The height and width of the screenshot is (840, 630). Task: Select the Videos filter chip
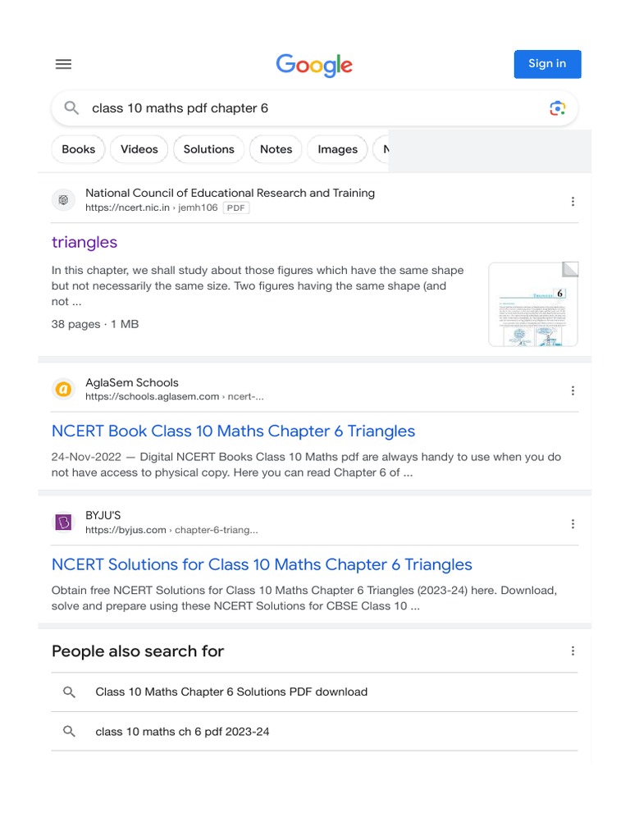coord(139,149)
